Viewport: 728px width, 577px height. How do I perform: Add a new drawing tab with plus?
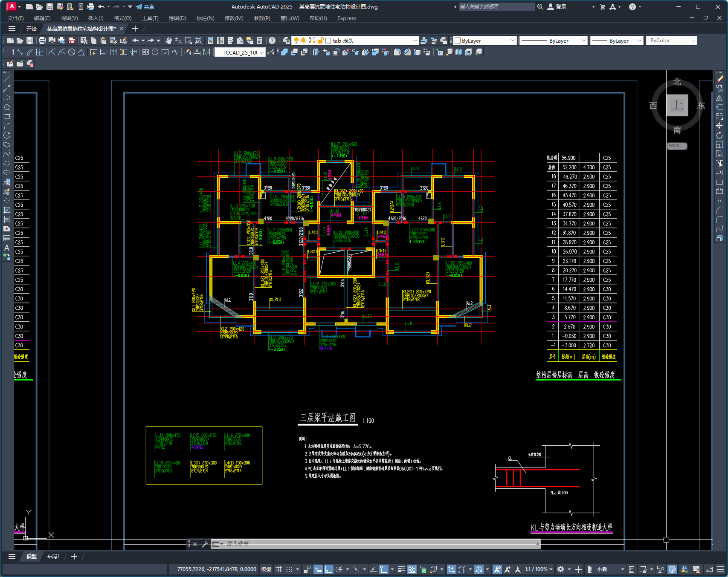[x=135, y=29]
